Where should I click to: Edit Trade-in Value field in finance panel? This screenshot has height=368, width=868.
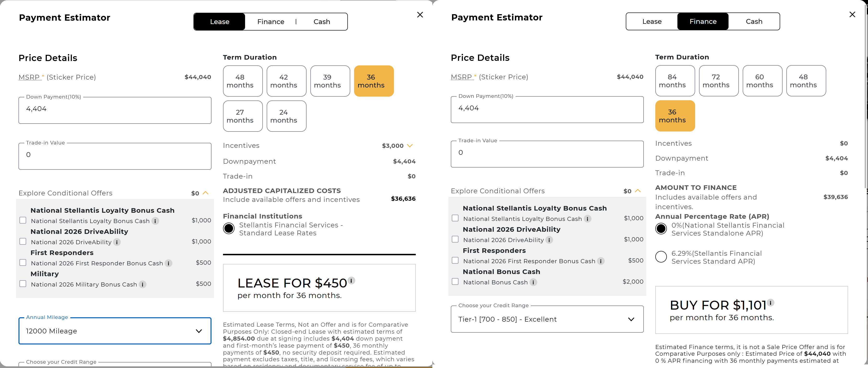coord(547,154)
